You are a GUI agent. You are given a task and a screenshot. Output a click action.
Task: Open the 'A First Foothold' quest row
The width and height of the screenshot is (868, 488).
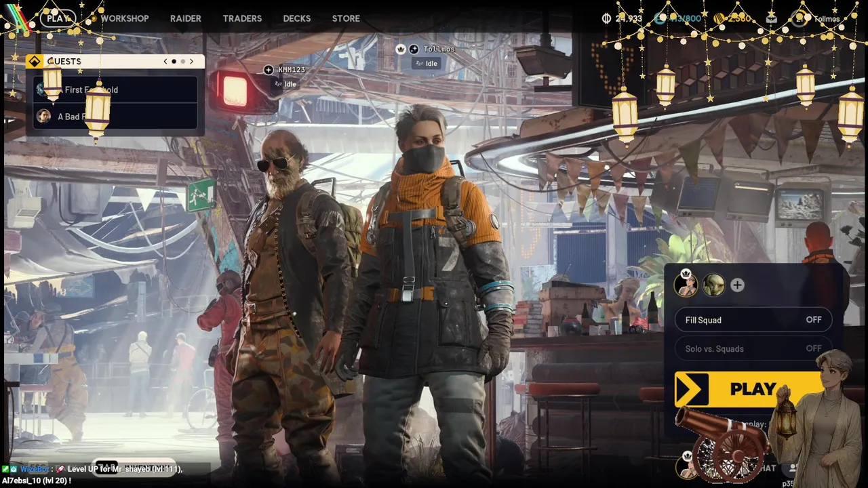115,89
